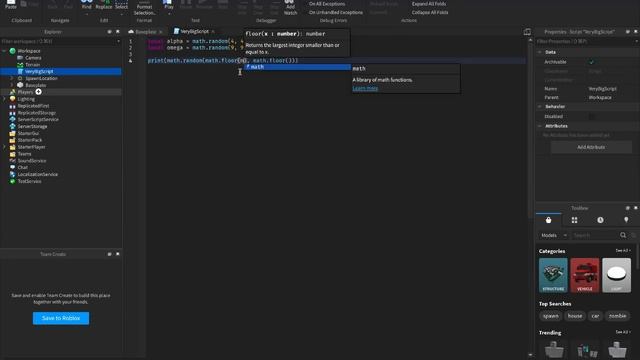Click the StarterPack folder icon
This screenshot has height=360, width=640.
point(13,140)
